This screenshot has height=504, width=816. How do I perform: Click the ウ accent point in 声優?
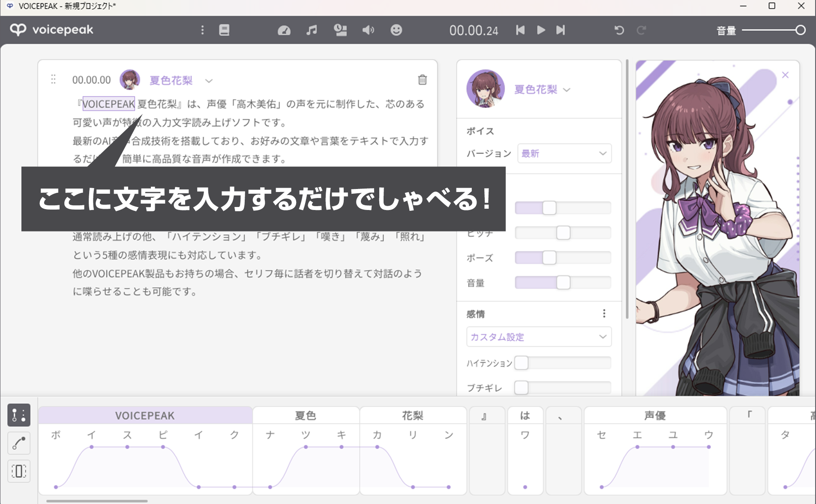click(x=709, y=447)
